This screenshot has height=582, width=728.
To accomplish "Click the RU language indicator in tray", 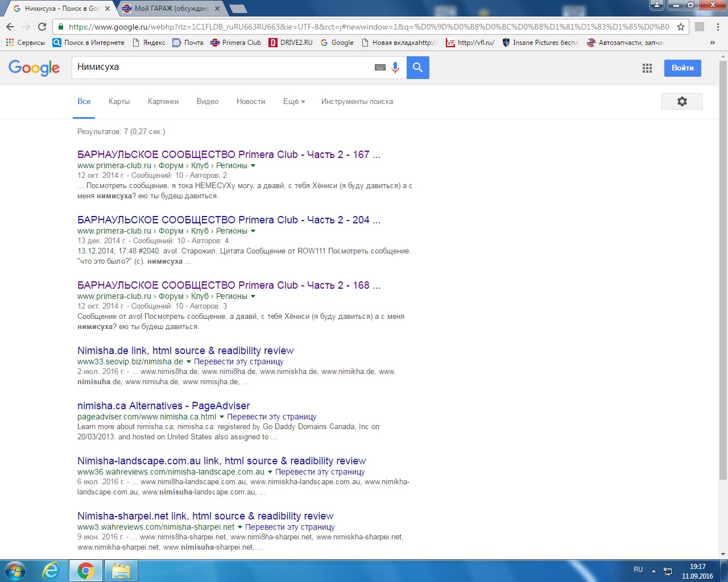I will 638,569.
